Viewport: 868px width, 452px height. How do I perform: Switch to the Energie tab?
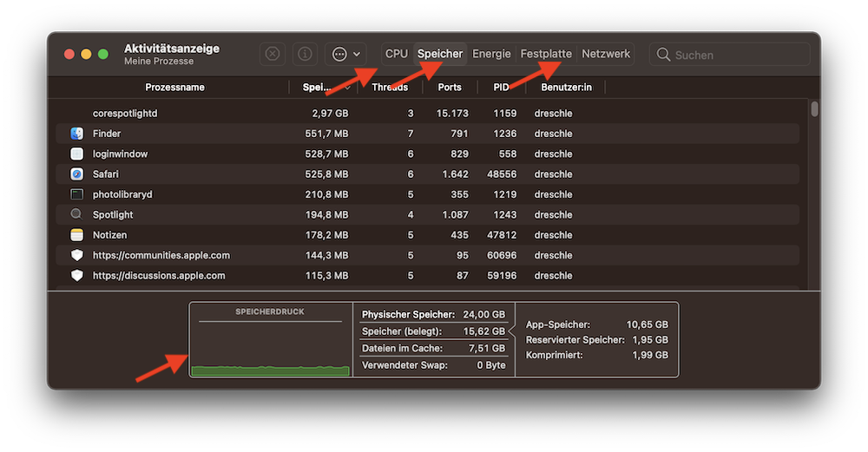tap(491, 54)
